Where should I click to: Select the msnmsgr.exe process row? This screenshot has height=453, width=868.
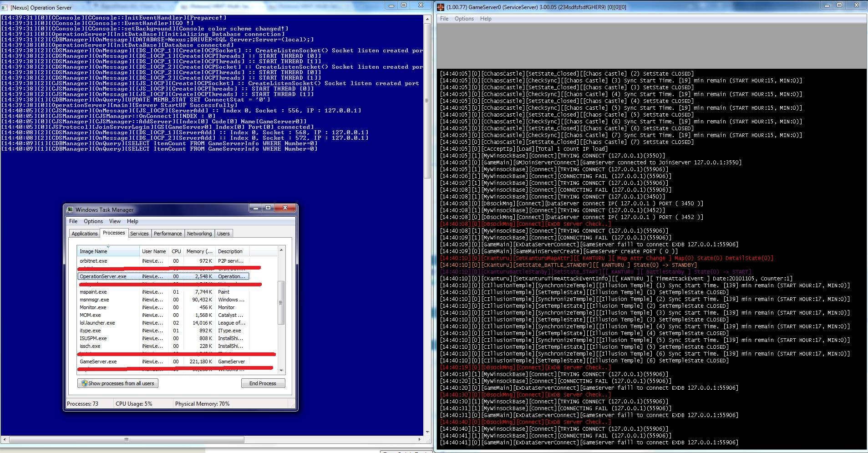[163, 300]
